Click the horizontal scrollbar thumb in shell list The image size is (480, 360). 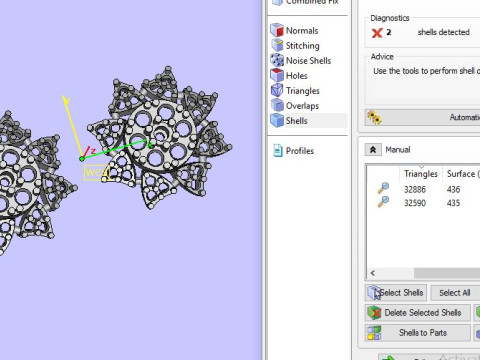[447, 273]
